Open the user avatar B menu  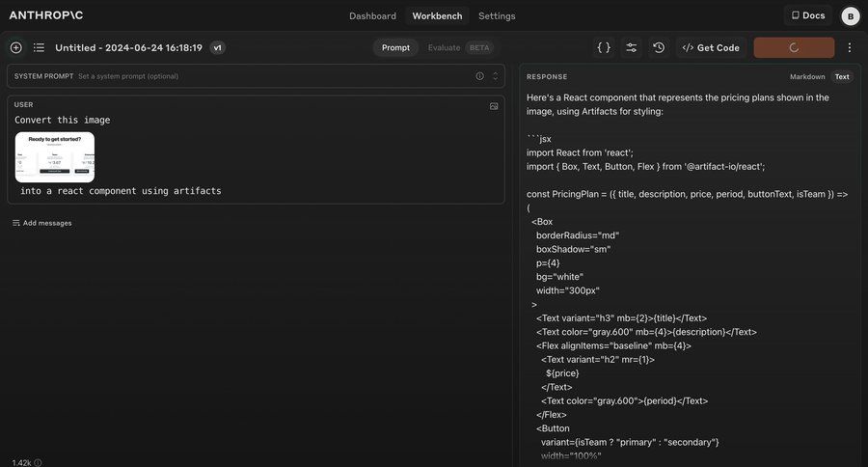click(x=851, y=16)
